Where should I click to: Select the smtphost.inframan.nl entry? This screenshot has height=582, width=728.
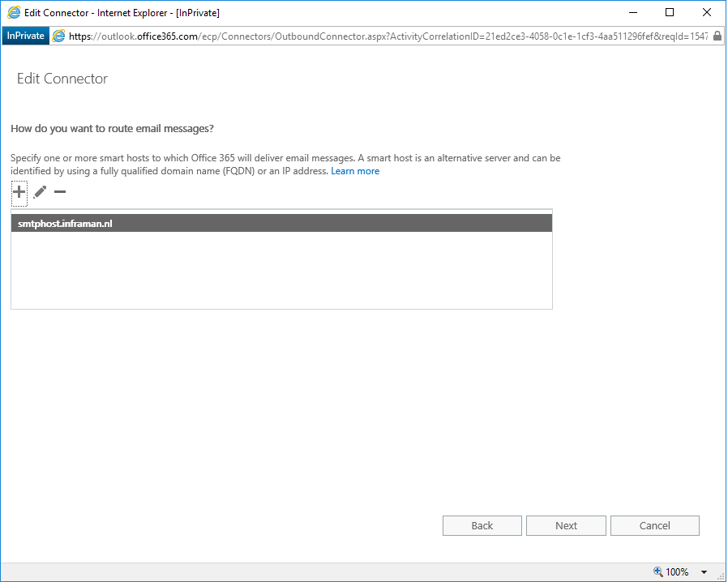click(x=281, y=223)
